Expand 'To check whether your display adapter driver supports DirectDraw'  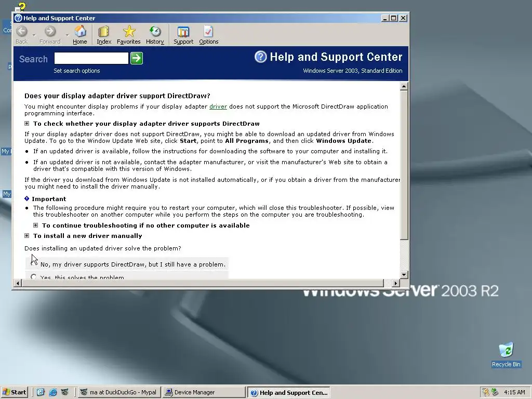click(27, 124)
